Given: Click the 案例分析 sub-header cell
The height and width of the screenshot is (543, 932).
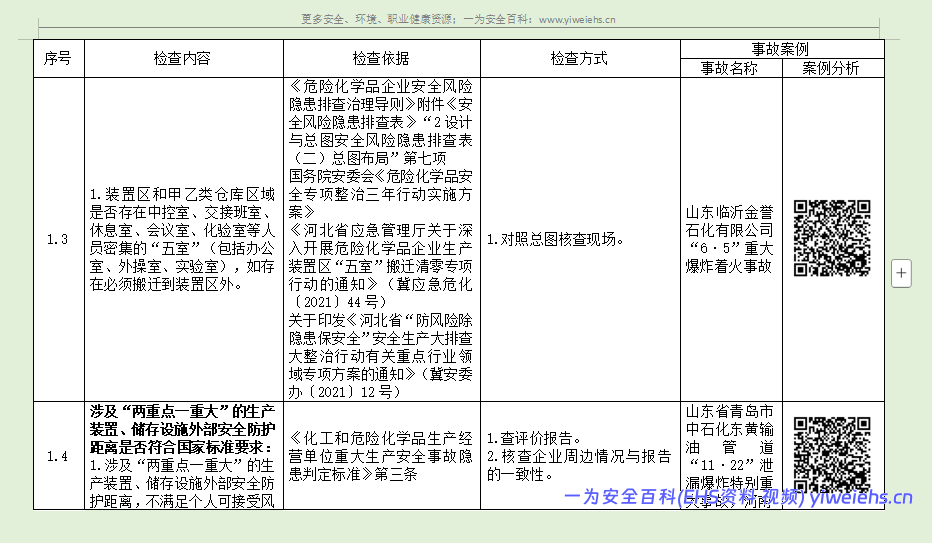Looking at the screenshot, I should pyautogui.click(x=832, y=68).
